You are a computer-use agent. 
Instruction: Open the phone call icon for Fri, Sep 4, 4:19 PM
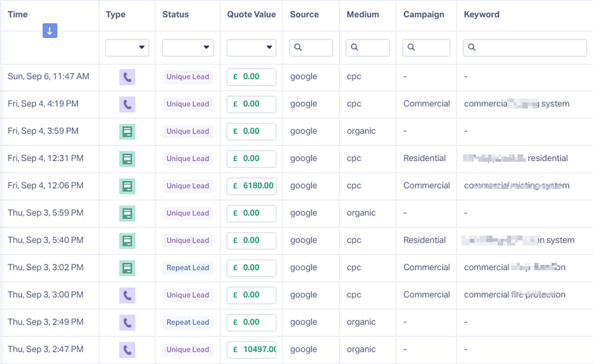127,104
